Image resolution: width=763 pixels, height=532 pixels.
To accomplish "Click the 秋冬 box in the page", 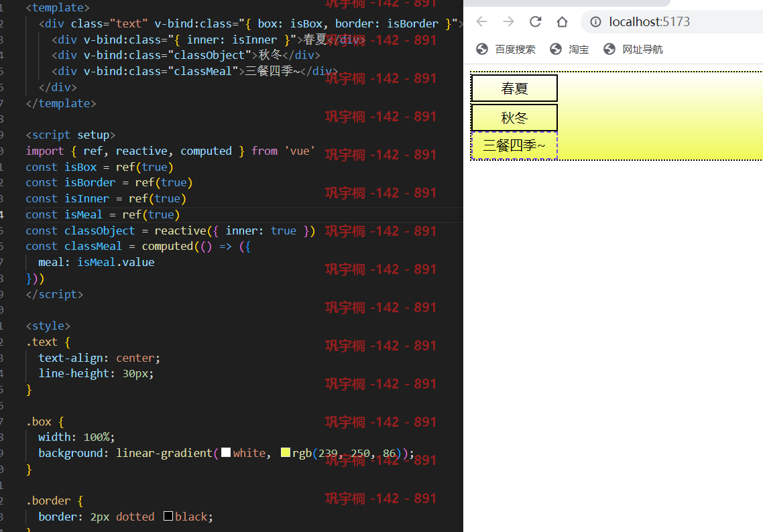I will pyautogui.click(x=514, y=118).
